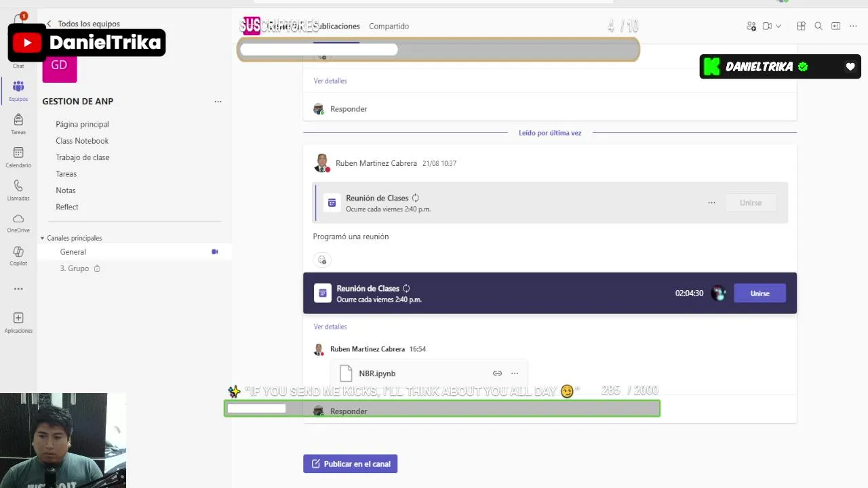The width and height of the screenshot is (868, 488).
Task: Click Ruben Martinez Cabrera name at 16:54
Action: click(x=368, y=349)
